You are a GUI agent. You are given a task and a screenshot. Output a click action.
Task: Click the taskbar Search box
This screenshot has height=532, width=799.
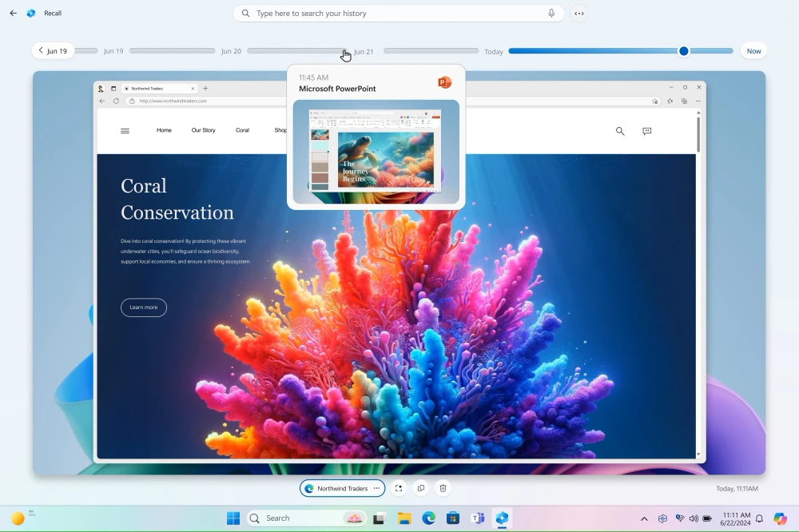(x=306, y=518)
